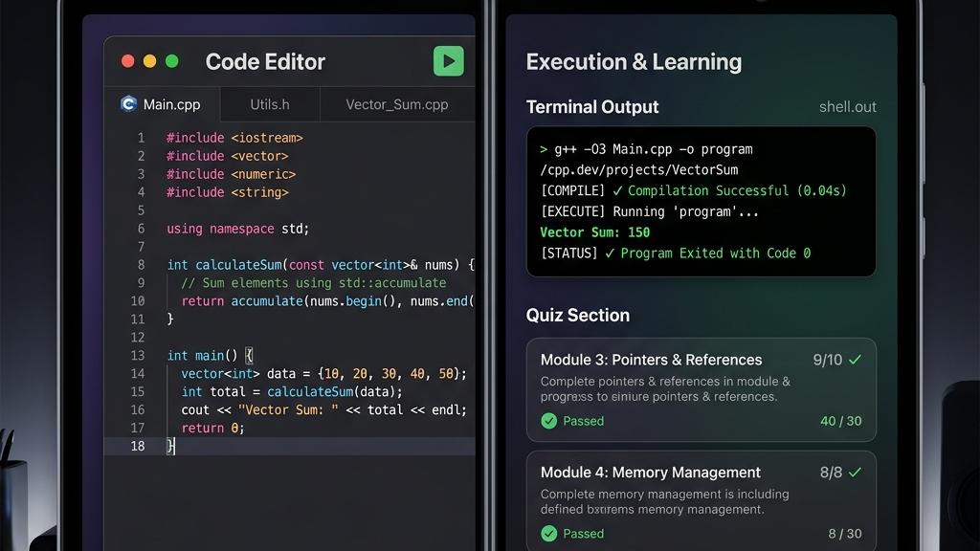This screenshot has width=980, height=551.
Task: Click the green Passed check icon in Module 4
Action: tap(548, 534)
